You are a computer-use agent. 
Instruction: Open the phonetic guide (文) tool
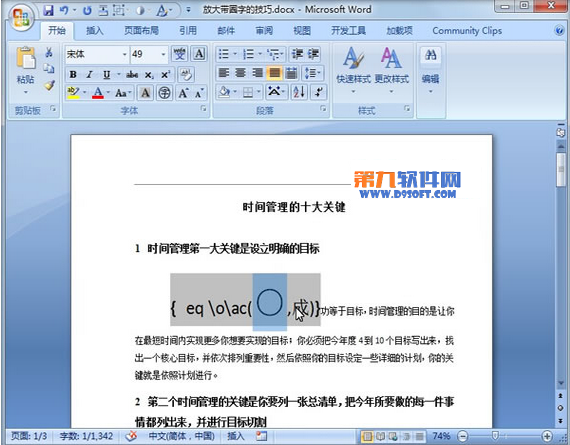(x=180, y=54)
